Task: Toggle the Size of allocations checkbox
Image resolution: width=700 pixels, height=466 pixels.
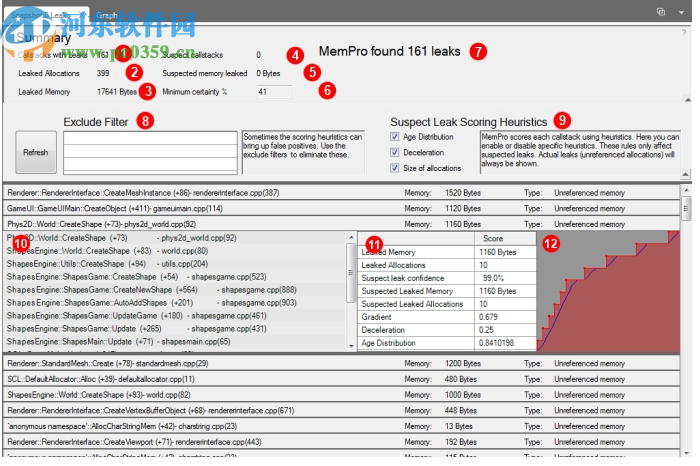Action: coord(395,168)
